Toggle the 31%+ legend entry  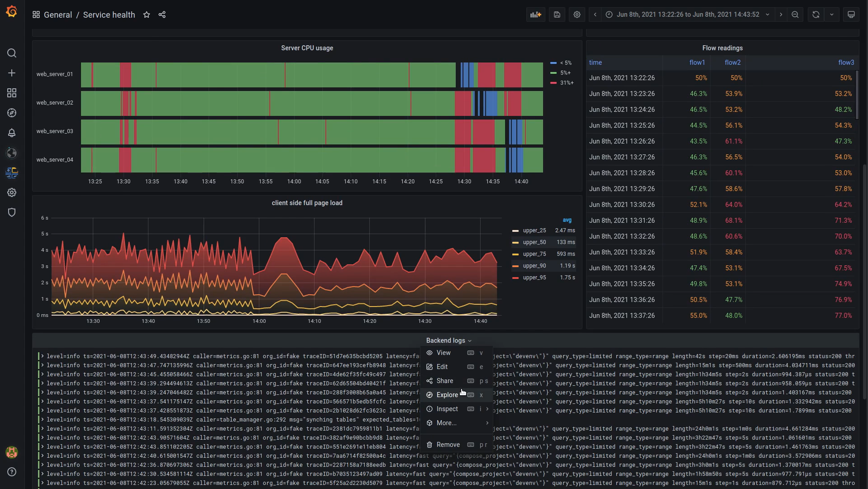click(567, 83)
